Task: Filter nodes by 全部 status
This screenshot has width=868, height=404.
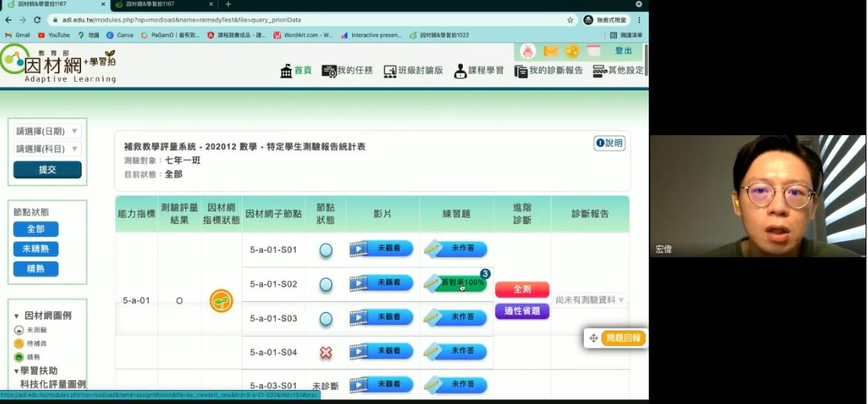Action: click(36, 229)
